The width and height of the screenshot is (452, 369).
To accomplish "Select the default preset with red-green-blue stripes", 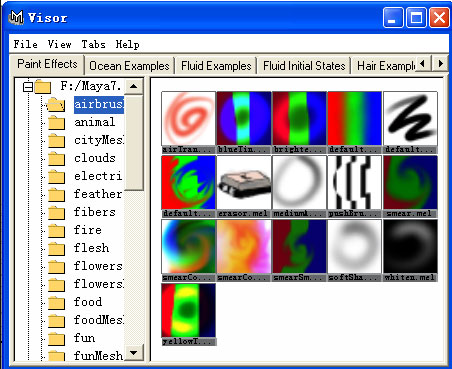I will coord(355,119).
